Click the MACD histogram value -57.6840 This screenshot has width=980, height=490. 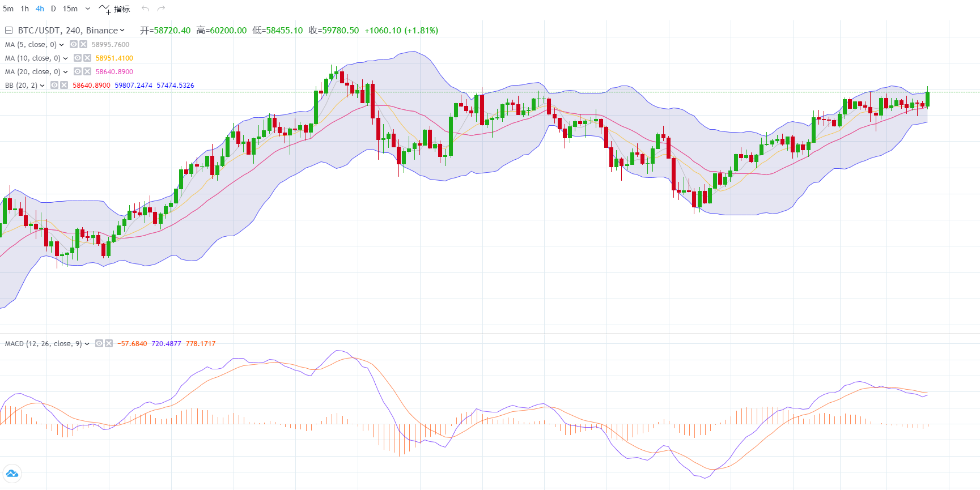(x=132, y=343)
